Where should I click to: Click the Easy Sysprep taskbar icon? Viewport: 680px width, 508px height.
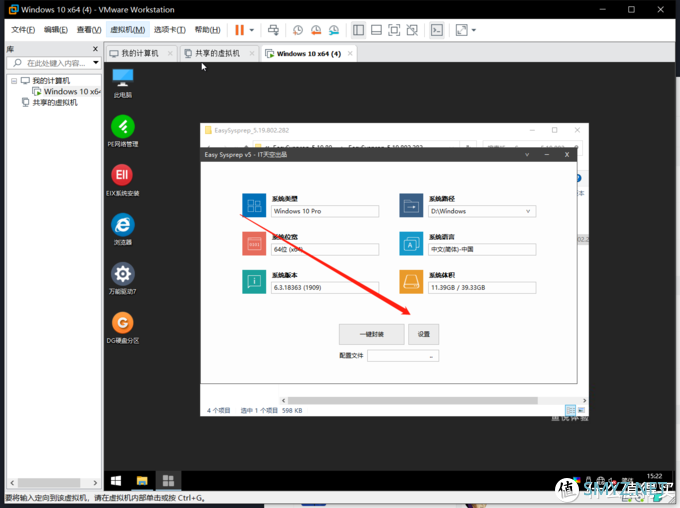coord(168,481)
